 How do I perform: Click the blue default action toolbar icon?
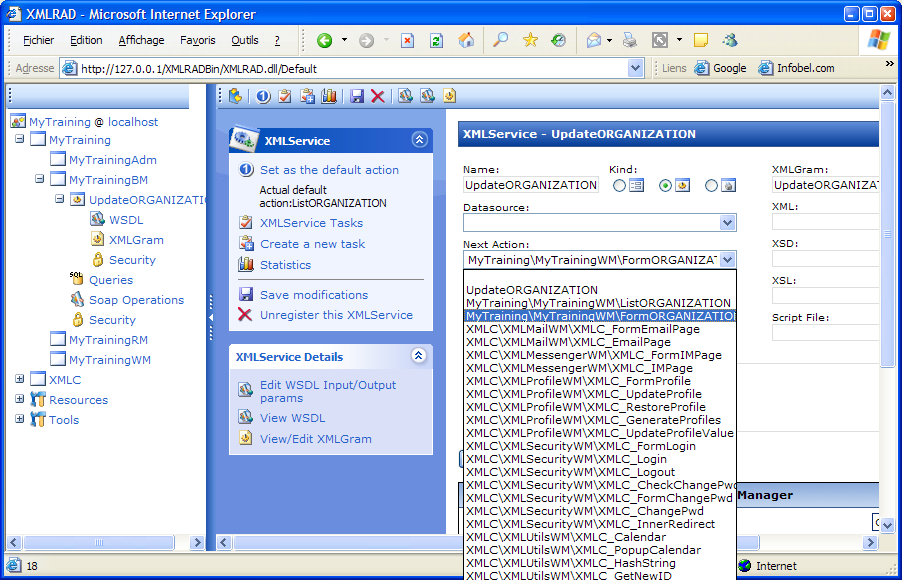point(263,96)
